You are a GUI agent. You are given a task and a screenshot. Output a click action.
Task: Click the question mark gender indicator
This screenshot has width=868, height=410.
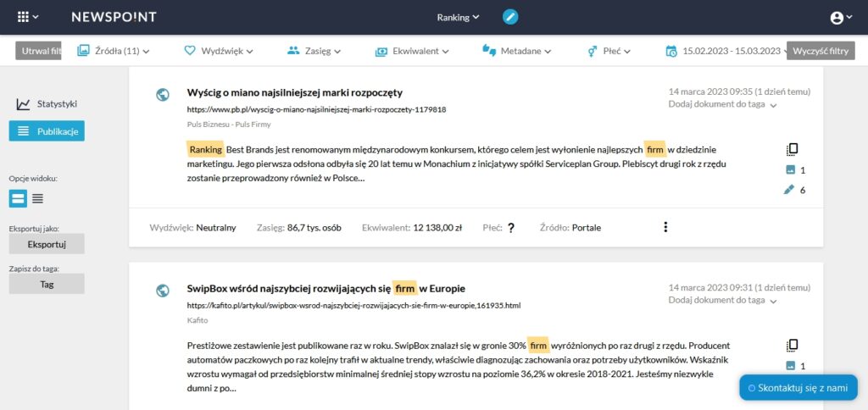click(x=511, y=227)
